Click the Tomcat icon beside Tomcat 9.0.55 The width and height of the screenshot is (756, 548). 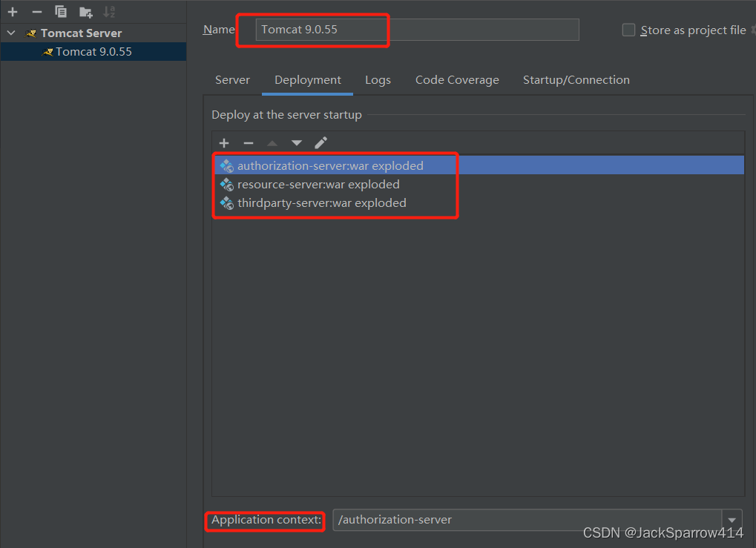(x=47, y=52)
